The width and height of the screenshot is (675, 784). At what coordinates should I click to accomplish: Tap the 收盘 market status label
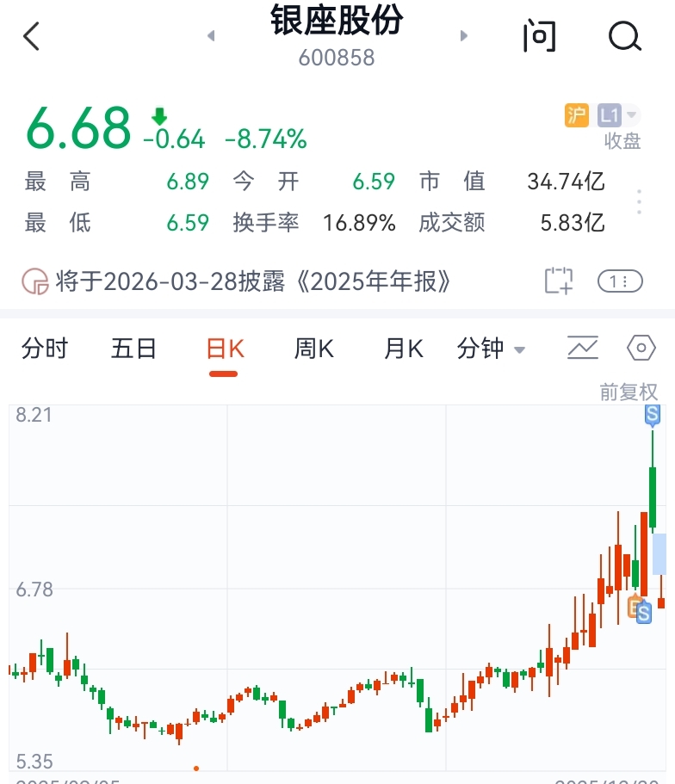coord(622,141)
